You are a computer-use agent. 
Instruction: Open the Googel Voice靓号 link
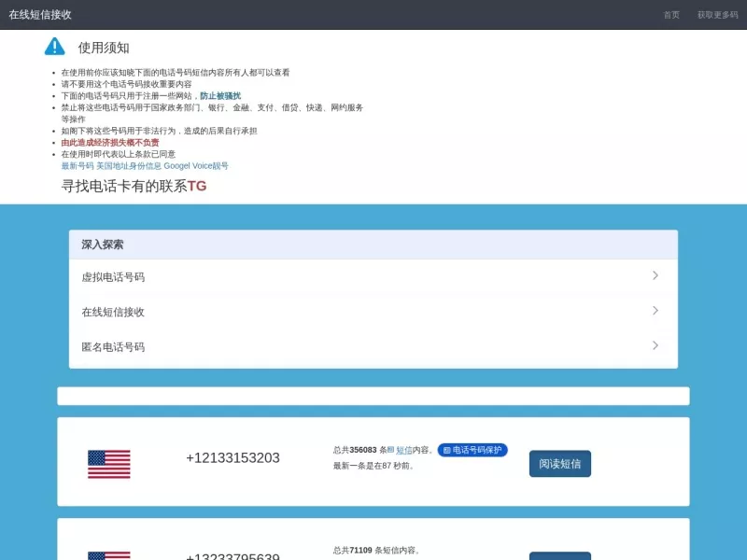(x=196, y=166)
